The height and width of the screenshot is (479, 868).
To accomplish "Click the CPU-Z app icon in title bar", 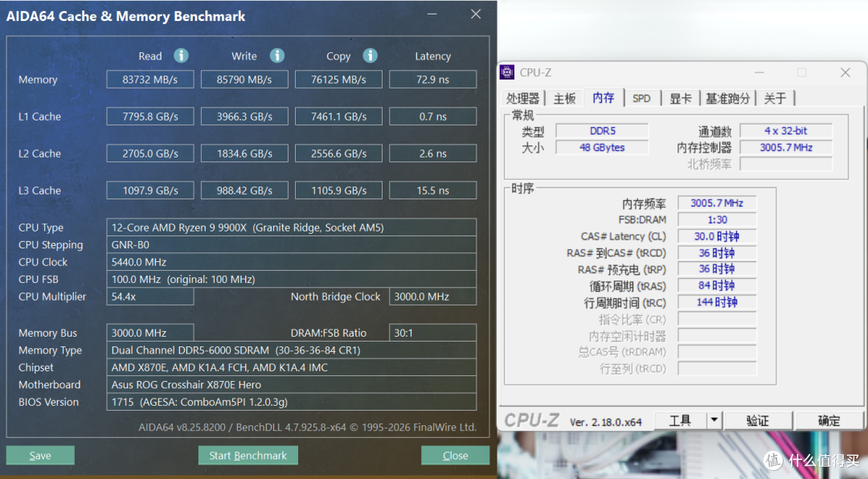I will pyautogui.click(x=506, y=72).
